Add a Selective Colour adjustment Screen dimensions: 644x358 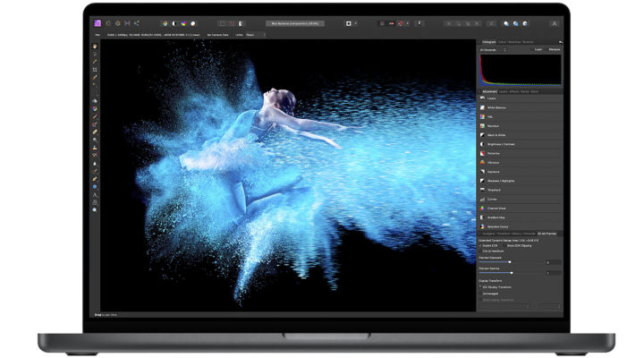pos(521,226)
